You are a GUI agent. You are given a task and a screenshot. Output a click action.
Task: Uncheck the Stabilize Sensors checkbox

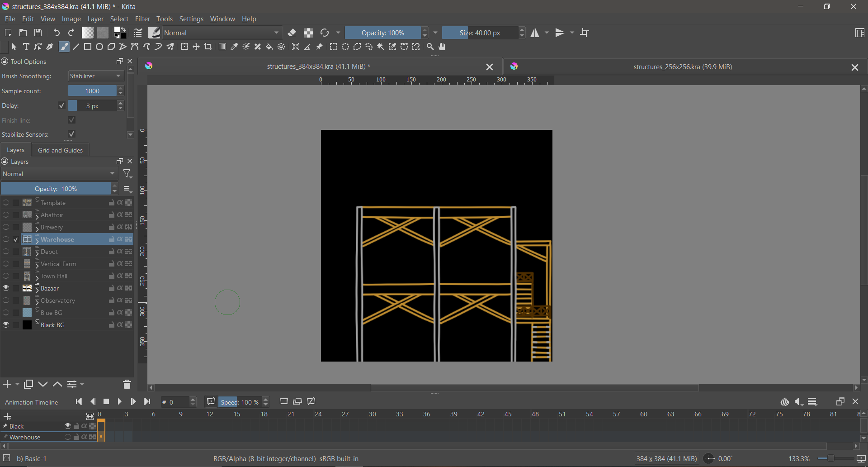point(71,134)
